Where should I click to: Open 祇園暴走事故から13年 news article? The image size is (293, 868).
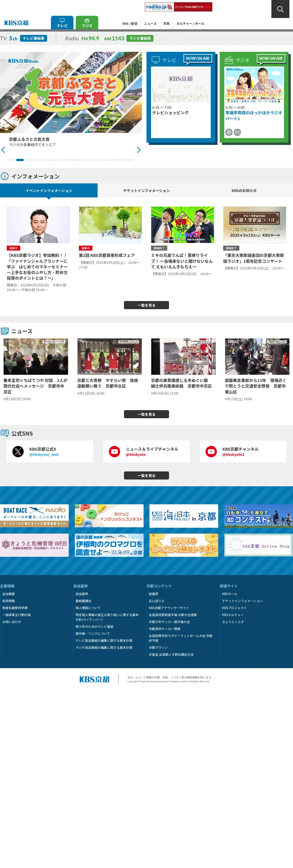coord(257,370)
